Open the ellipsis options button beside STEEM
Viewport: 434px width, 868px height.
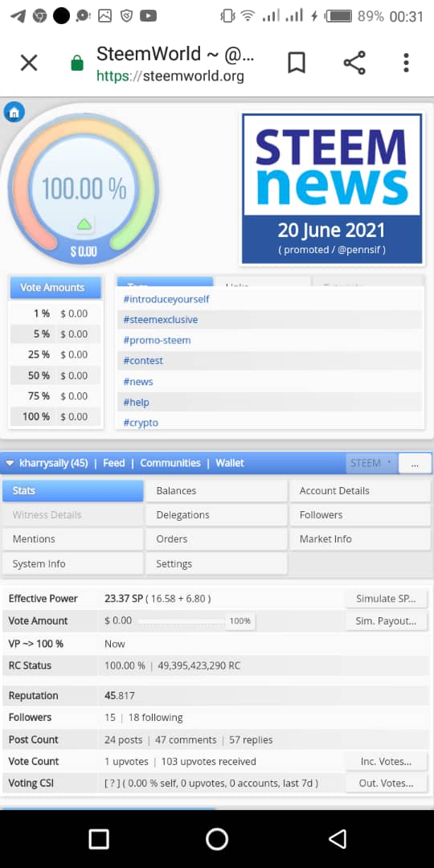(415, 464)
